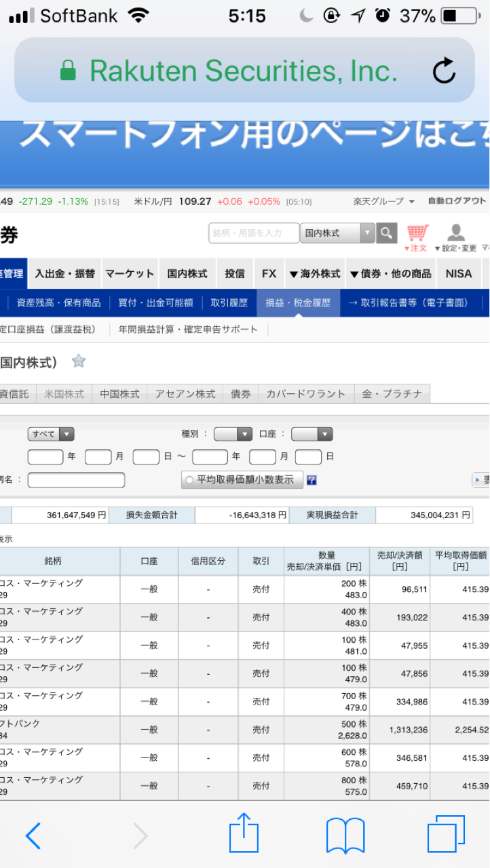
Task: Open 取引報告書等（電子書面） link
Action: tap(408, 303)
